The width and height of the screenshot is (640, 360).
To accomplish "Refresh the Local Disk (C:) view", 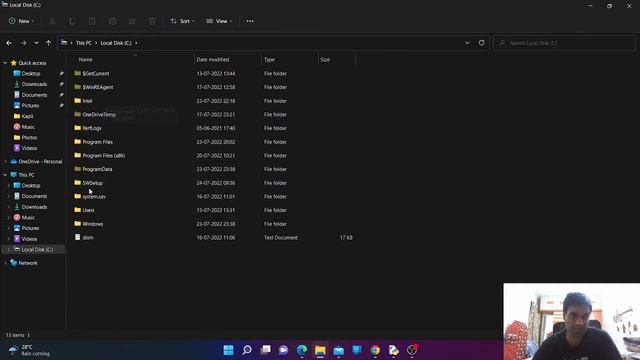I will click(x=482, y=43).
